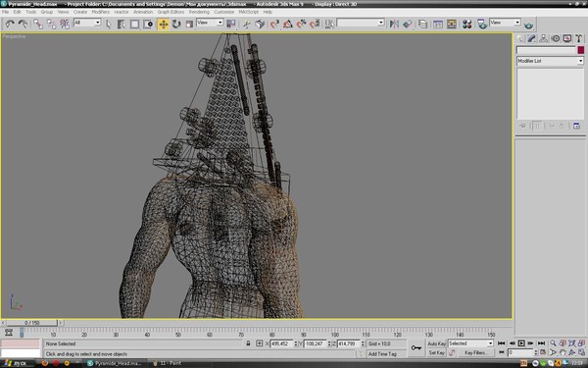
Task: Activate the Select and Scale tool
Action: (189, 24)
